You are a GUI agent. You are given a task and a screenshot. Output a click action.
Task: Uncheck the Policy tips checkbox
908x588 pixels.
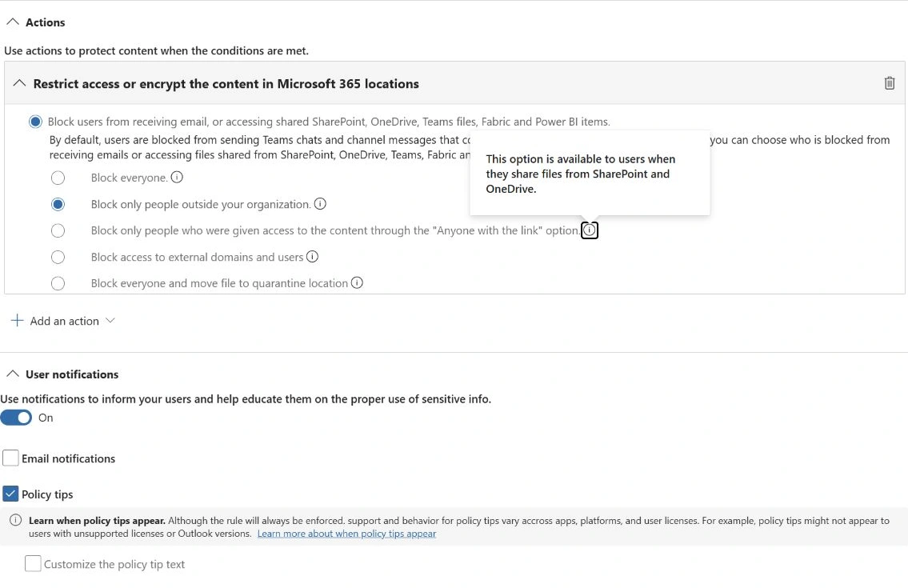point(10,494)
